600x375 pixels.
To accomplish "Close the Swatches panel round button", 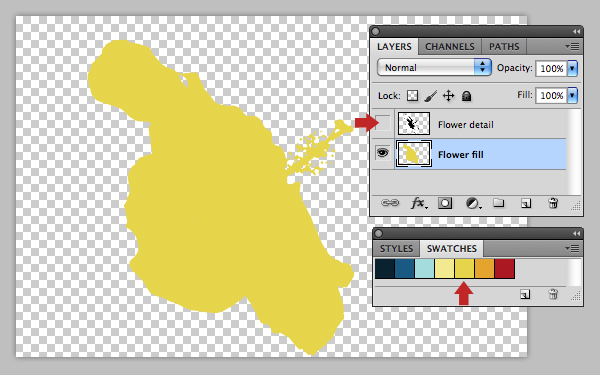I will coord(378,233).
